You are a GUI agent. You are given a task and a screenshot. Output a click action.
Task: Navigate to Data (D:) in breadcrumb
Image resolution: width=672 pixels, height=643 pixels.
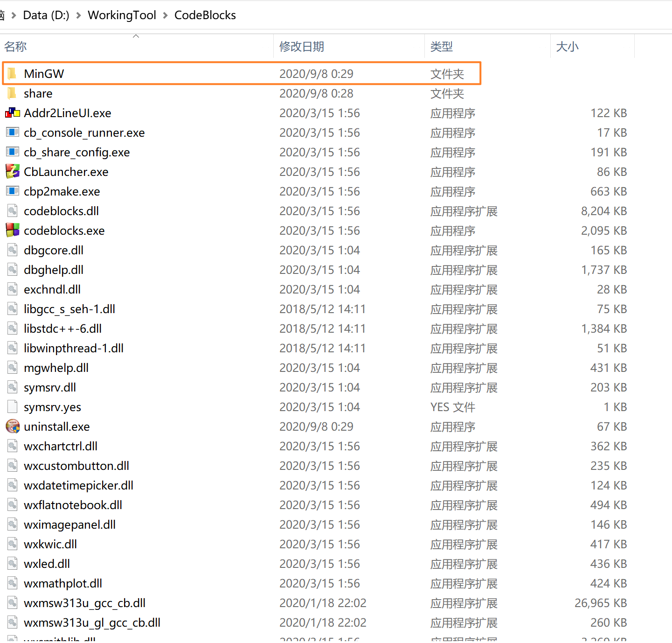[x=46, y=15]
